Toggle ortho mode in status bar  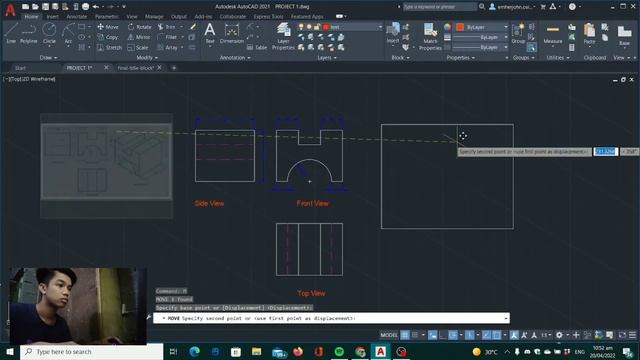tap(443, 335)
